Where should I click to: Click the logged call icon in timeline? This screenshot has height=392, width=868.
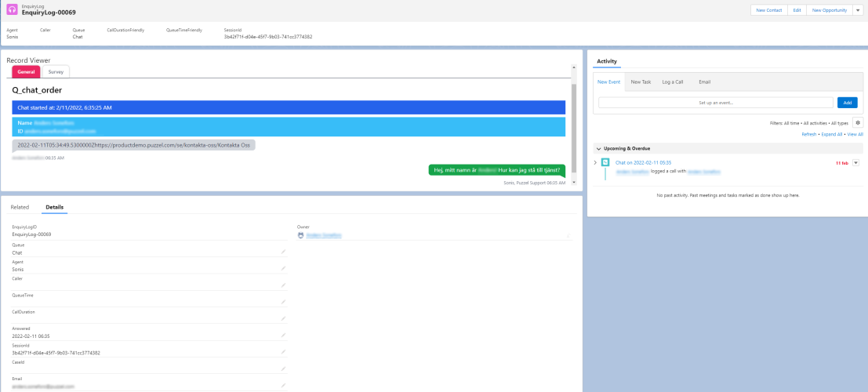(605, 162)
